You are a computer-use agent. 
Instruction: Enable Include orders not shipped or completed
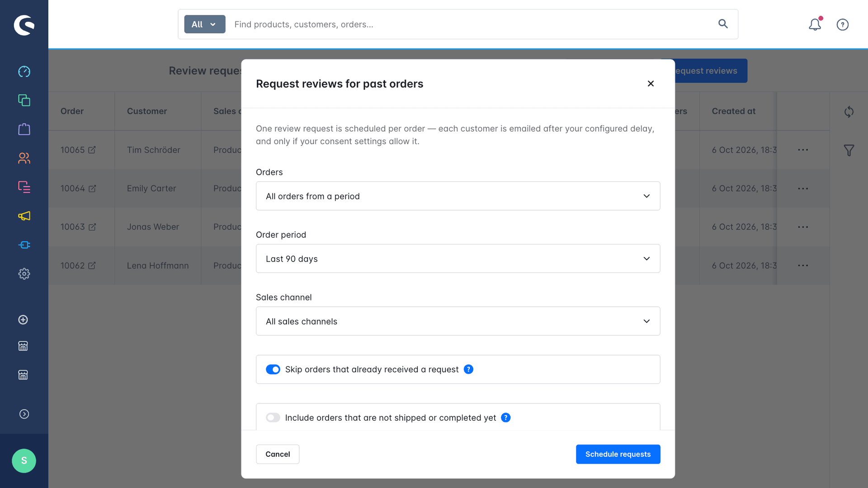point(273,418)
